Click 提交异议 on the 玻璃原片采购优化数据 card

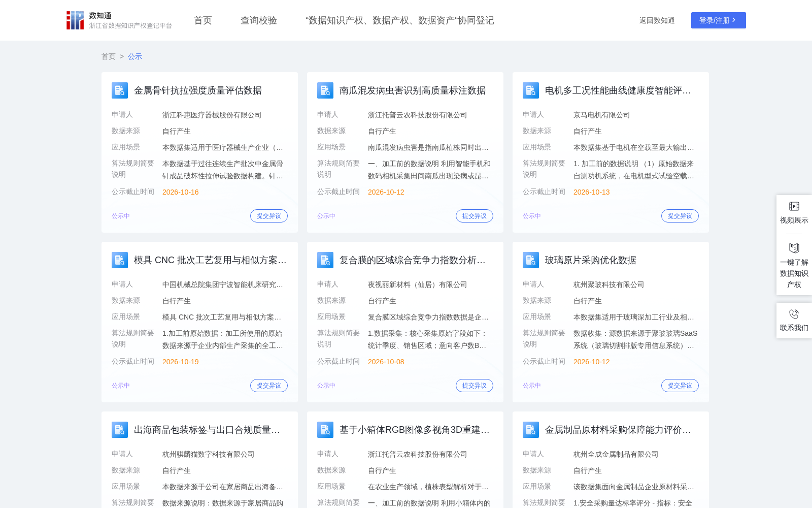click(680, 386)
